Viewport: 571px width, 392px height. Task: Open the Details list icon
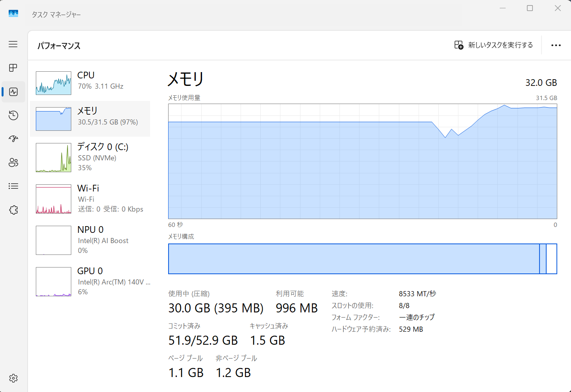click(x=13, y=186)
